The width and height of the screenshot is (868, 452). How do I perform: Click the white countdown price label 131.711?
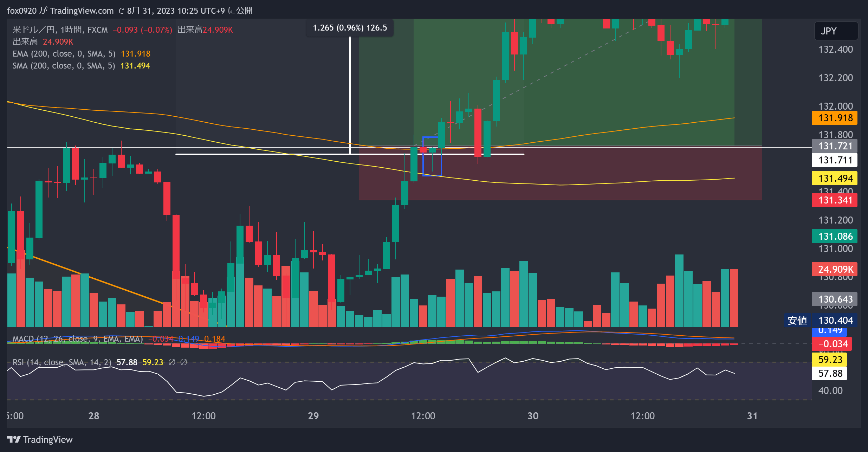(x=834, y=160)
